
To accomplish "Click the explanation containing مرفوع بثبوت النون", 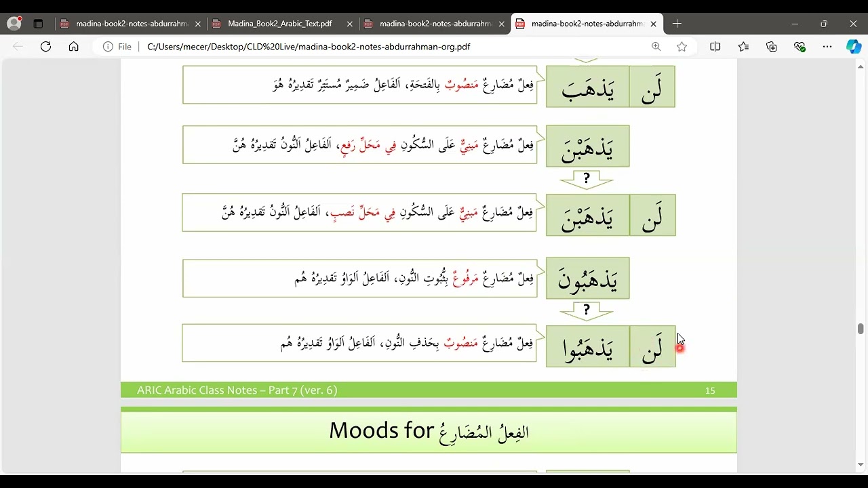I will click(359, 278).
